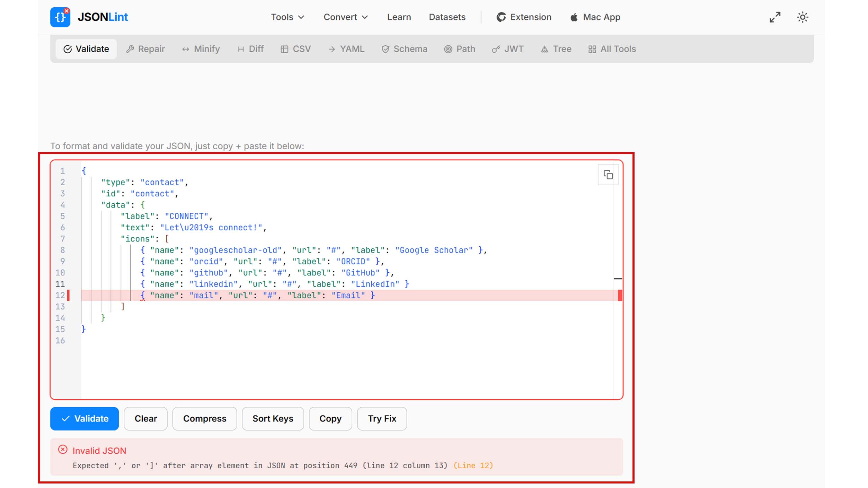Switch to the Repair tab
Image resolution: width=868 pixels, height=488 pixels.
pyautogui.click(x=145, y=49)
